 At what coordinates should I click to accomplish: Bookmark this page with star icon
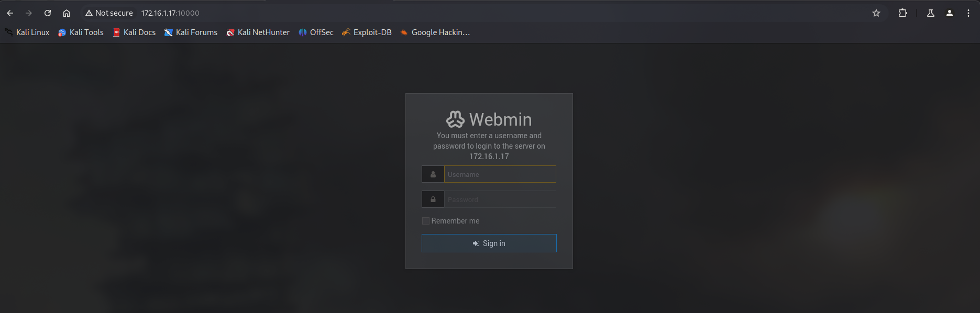[x=876, y=13]
